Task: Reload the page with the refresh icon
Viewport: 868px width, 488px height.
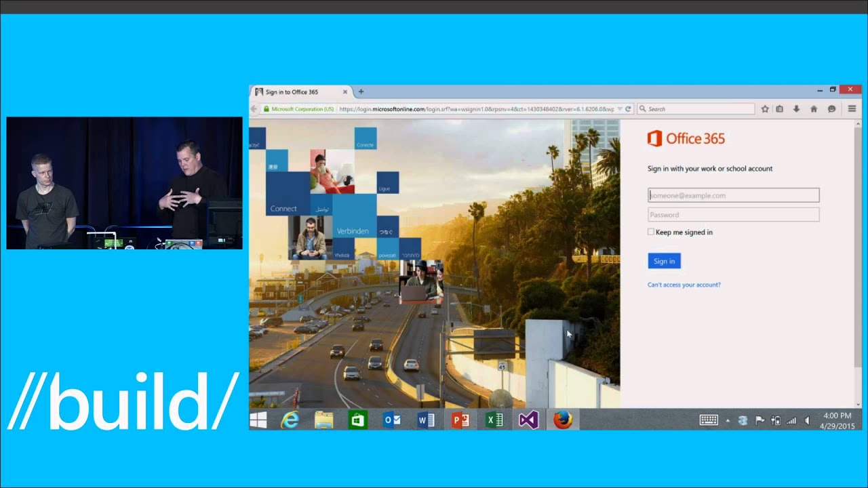Action: [x=629, y=109]
